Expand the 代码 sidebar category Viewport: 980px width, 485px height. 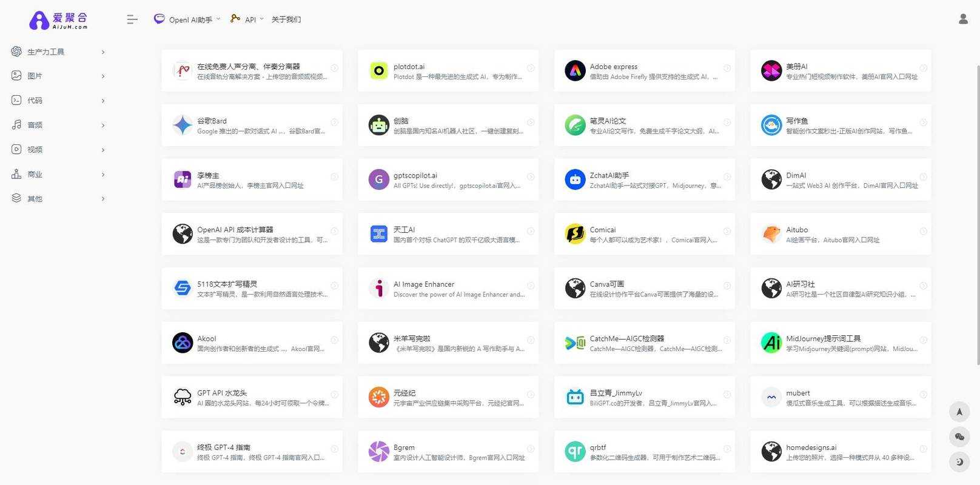[x=59, y=101]
